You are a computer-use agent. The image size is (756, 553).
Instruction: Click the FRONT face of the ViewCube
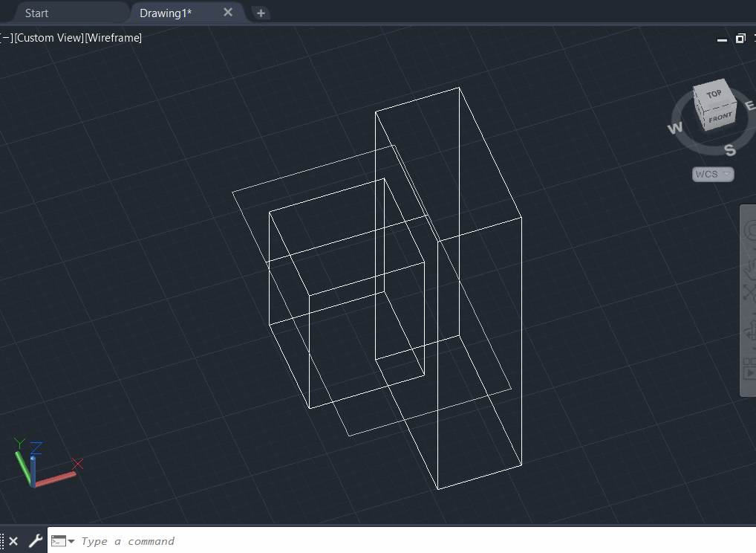(719, 117)
